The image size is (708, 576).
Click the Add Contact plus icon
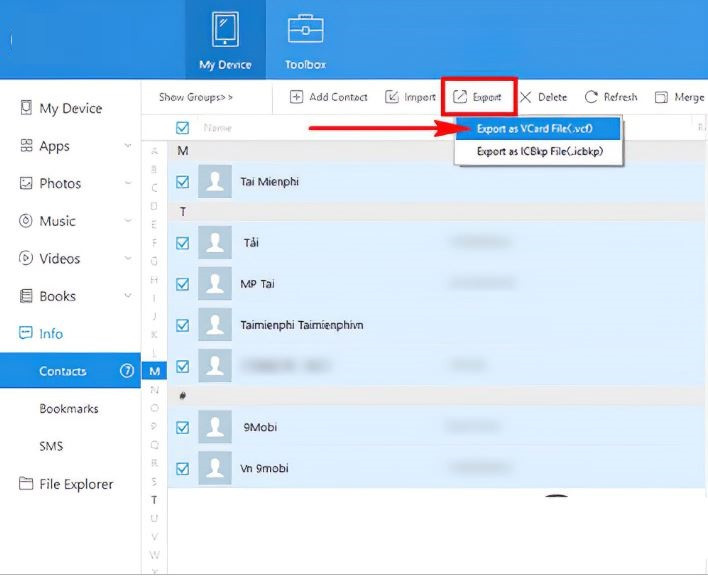[x=297, y=97]
